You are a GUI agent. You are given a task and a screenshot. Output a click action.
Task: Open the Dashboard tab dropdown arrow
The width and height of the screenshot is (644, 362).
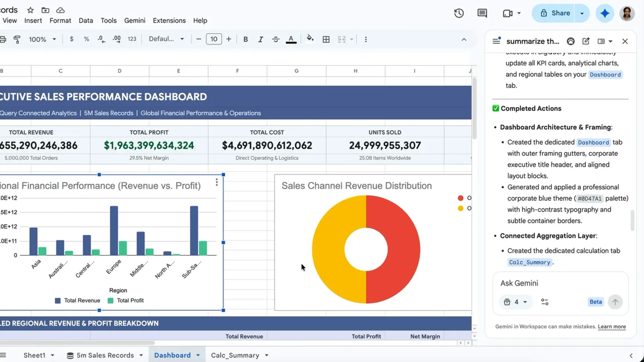198,355
